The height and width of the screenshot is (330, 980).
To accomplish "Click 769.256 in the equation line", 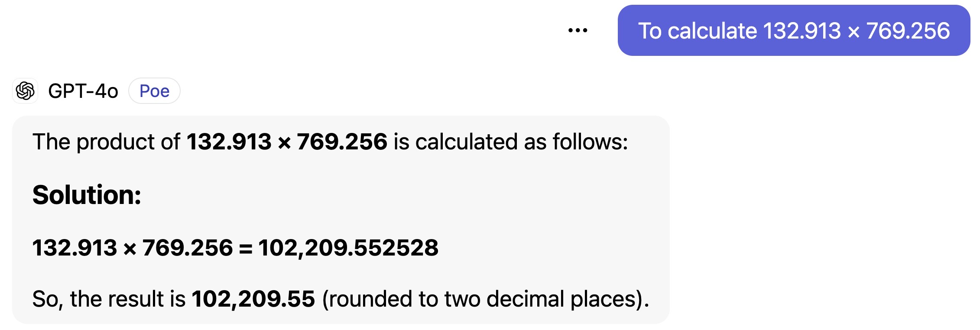I will pos(188,248).
